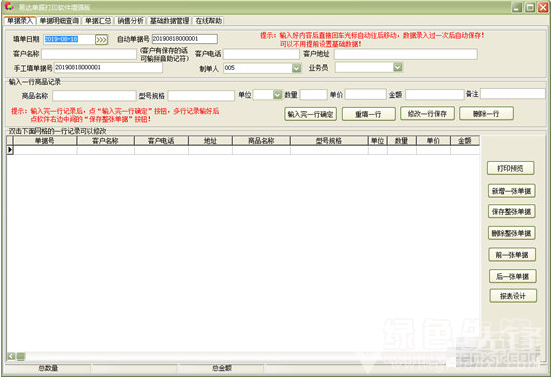Open the 单据录入 tab
552x378 pixels.
pos(20,21)
